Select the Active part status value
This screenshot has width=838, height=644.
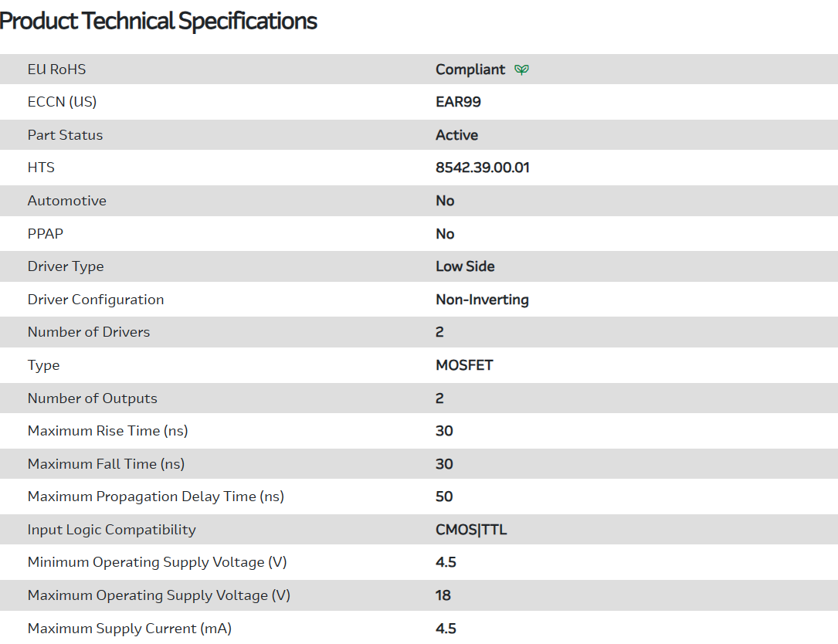click(456, 135)
